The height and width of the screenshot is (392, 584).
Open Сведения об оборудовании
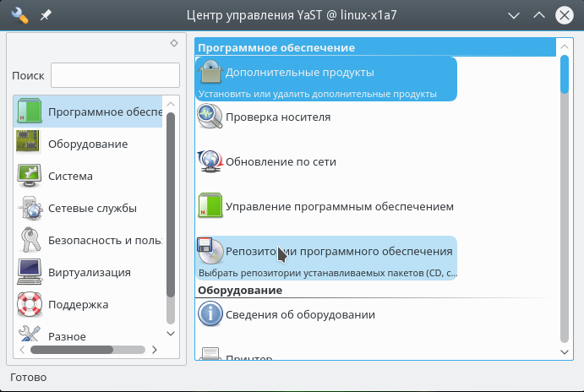coord(300,315)
